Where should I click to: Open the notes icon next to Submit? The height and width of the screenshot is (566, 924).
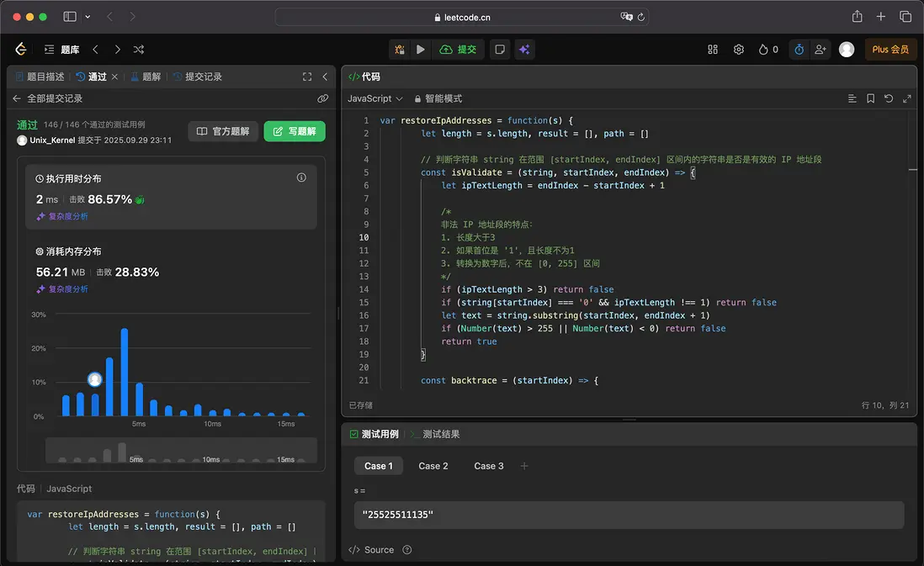500,50
